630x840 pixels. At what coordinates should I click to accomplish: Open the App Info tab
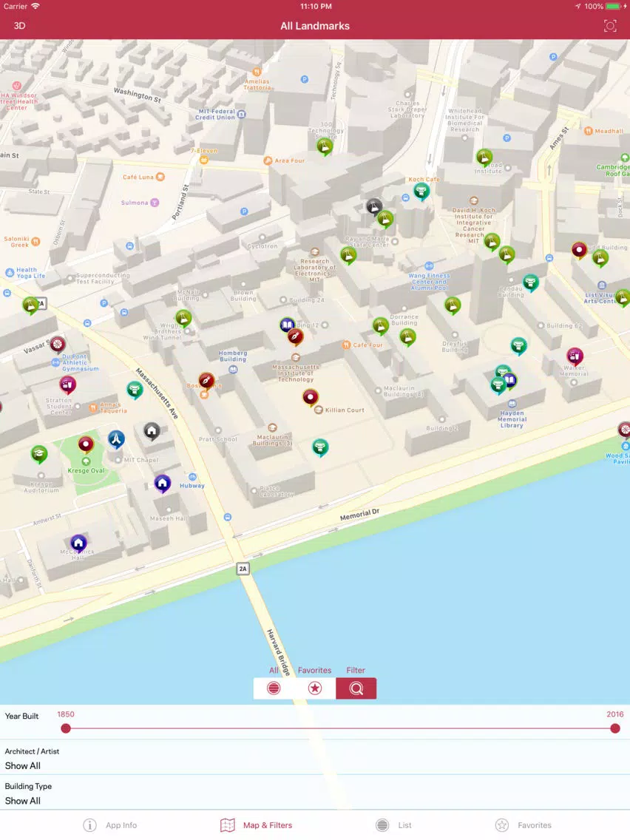click(x=110, y=825)
